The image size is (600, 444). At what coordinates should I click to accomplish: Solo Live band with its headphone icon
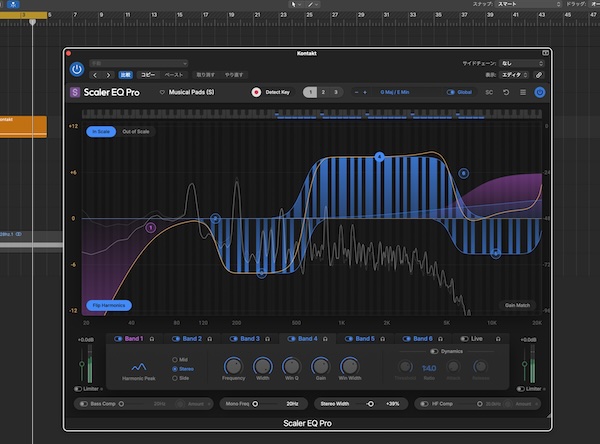pyautogui.click(x=498, y=339)
